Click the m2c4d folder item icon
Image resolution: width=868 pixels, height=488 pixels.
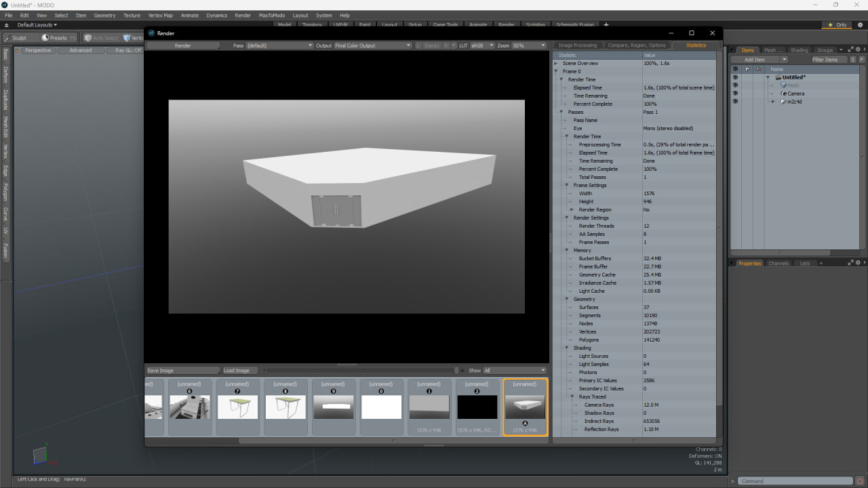(x=783, y=102)
